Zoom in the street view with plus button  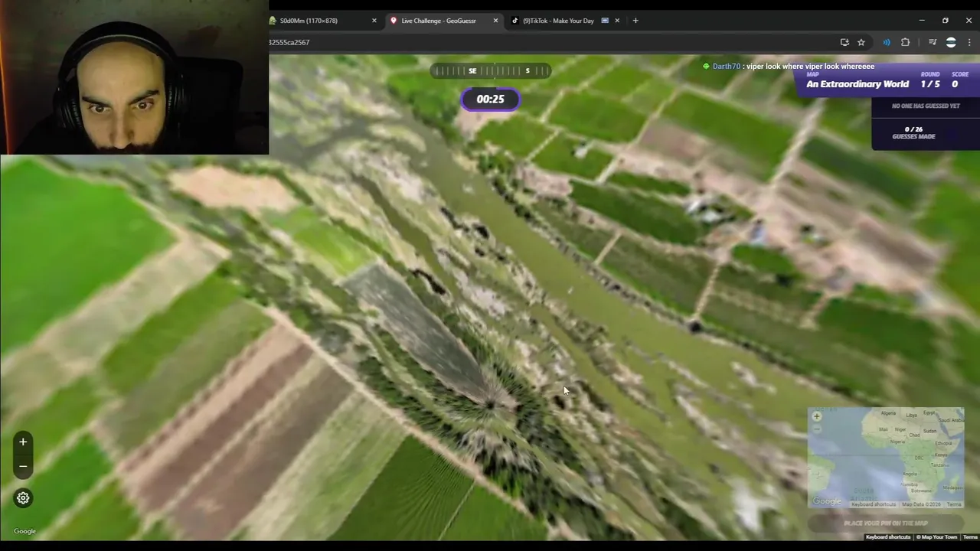pyautogui.click(x=23, y=442)
